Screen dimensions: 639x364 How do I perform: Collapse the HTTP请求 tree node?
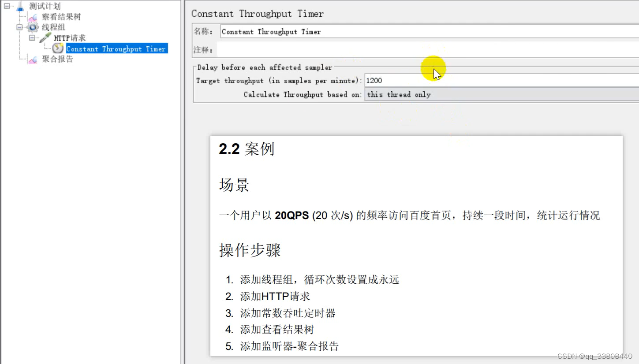(x=32, y=38)
